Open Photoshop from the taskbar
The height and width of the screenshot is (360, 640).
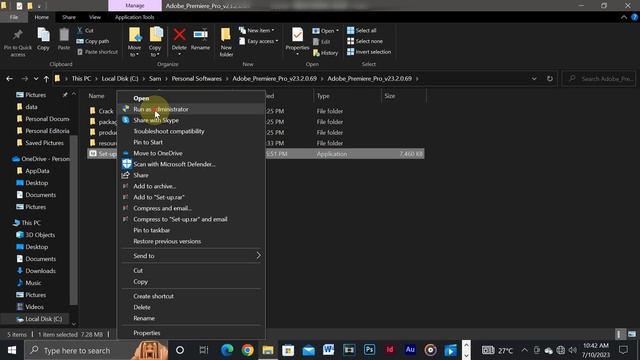point(369,350)
